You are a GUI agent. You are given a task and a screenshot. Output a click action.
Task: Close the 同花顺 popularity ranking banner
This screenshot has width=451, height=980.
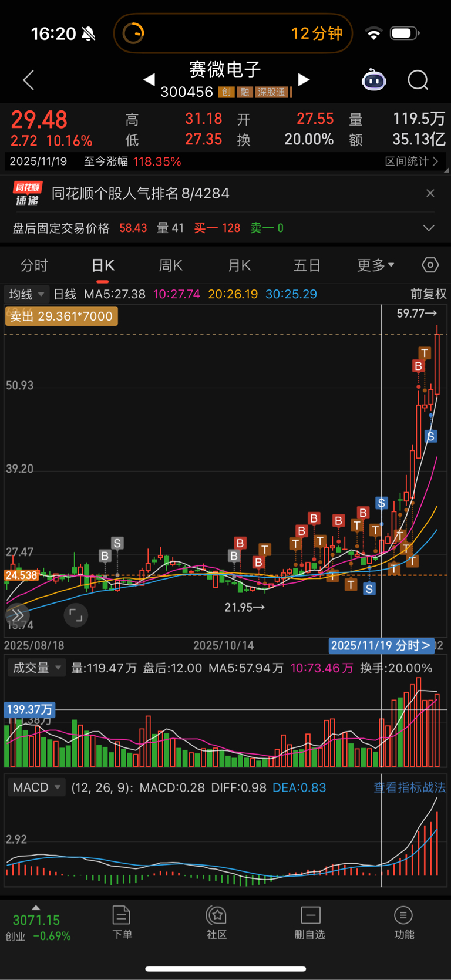[x=430, y=193]
